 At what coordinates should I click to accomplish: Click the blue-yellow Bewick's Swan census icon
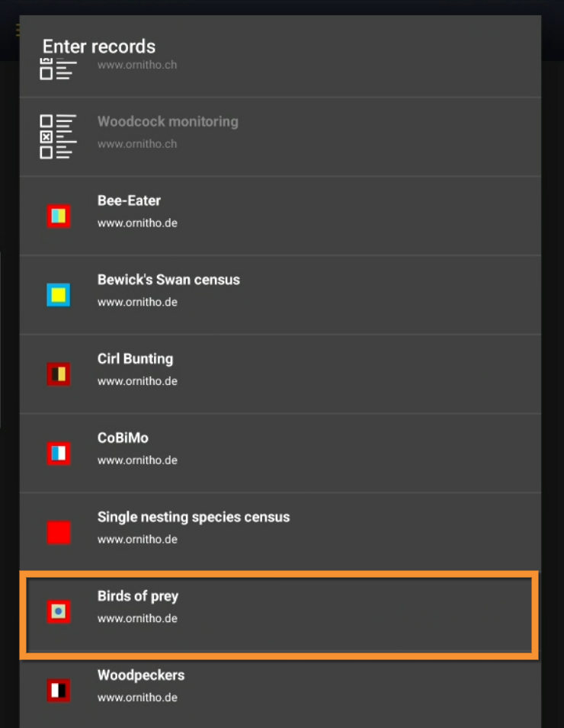pyautogui.click(x=59, y=295)
